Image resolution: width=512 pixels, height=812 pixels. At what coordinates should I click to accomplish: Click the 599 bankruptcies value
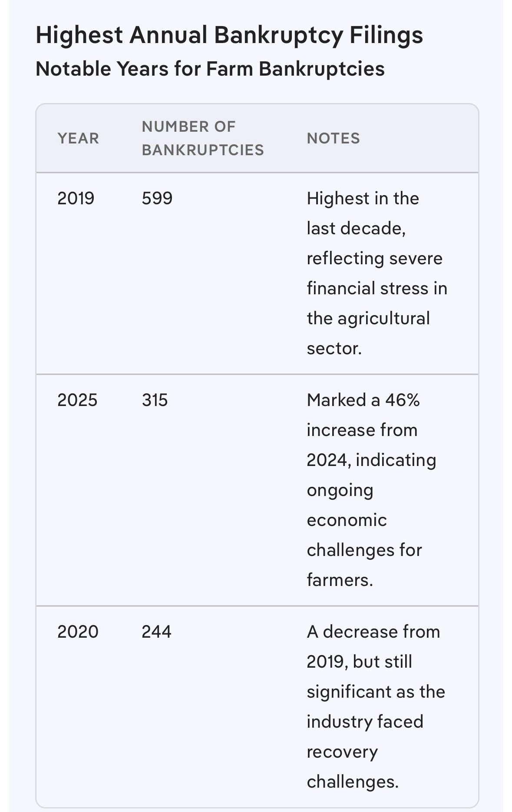[x=157, y=198]
